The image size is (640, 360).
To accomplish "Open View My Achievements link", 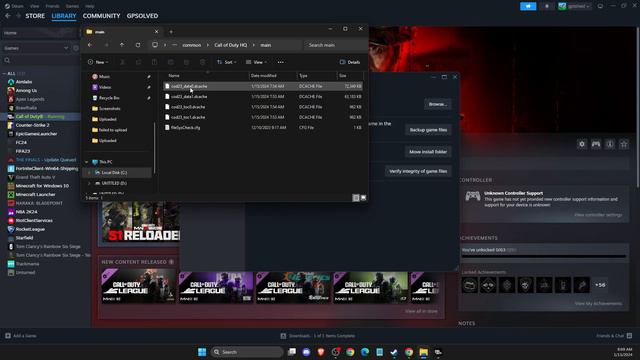I will pyautogui.click(x=598, y=303).
